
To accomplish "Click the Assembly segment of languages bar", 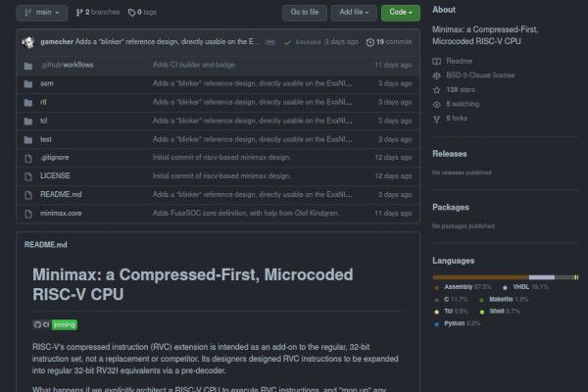I will point(480,277).
